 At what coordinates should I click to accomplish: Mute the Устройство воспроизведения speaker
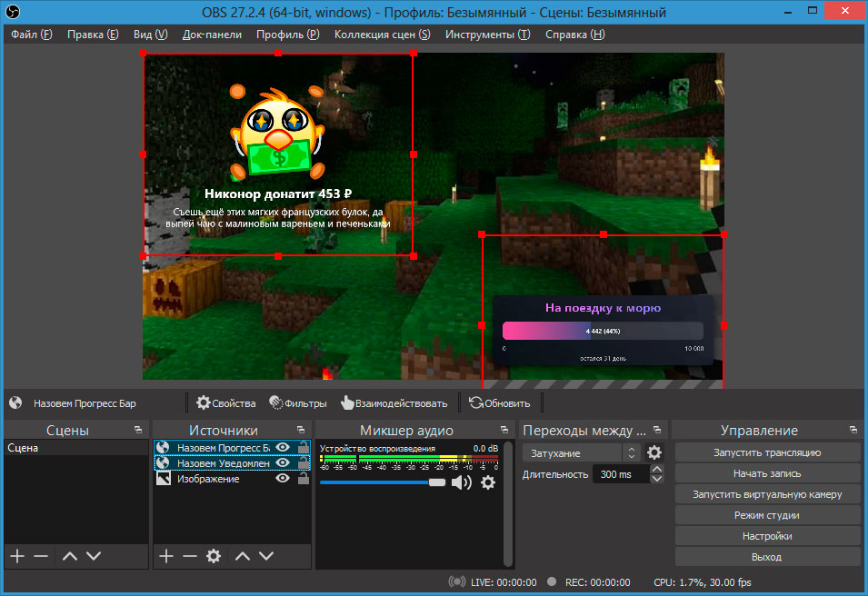(x=461, y=482)
